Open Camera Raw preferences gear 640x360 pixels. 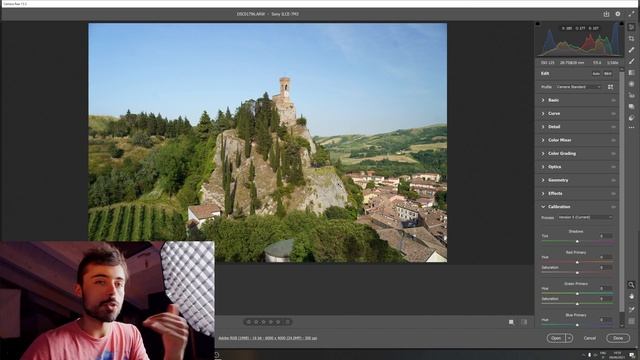pos(618,14)
